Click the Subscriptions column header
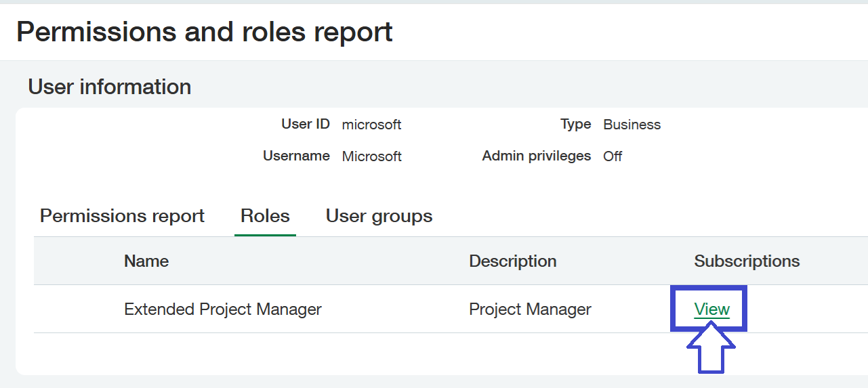Screen dimensions: 868x388 [747, 261]
